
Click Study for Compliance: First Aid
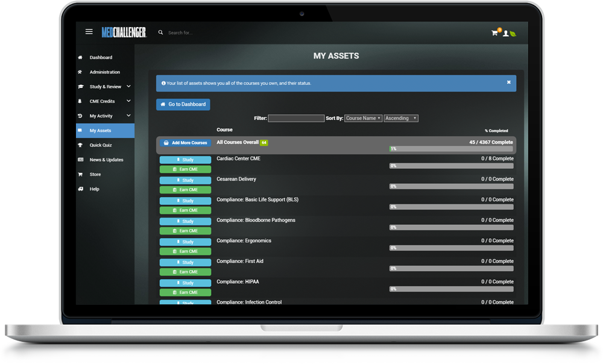pos(185,263)
